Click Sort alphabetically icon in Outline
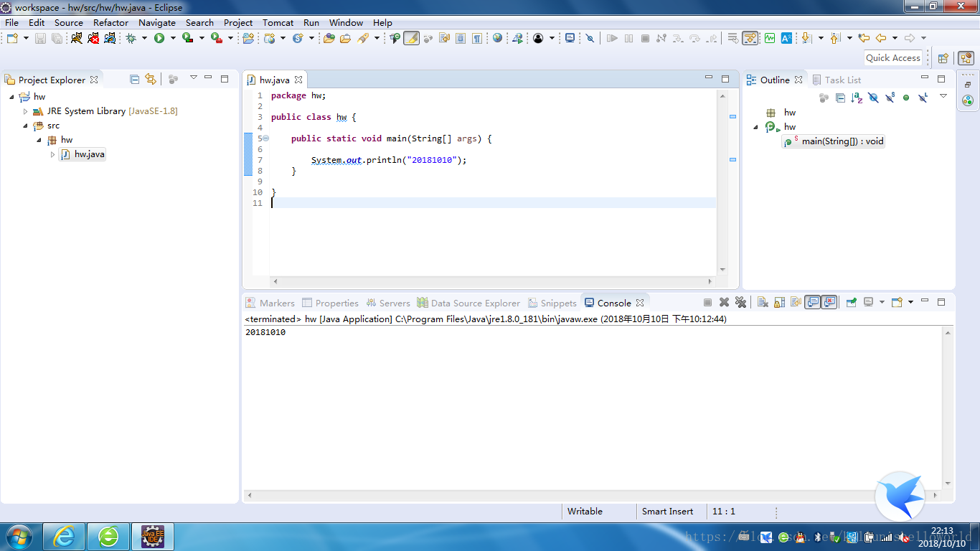 coord(857,98)
